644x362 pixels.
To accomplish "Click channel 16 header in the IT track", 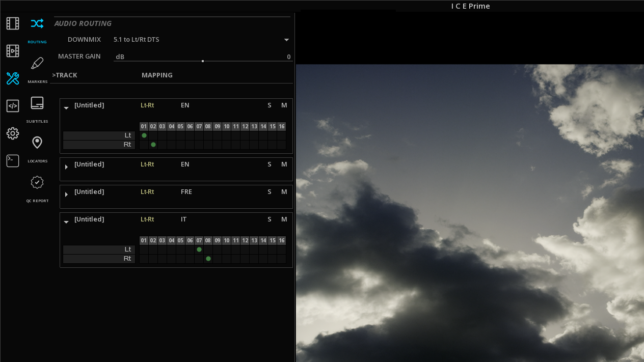I will pos(282,240).
